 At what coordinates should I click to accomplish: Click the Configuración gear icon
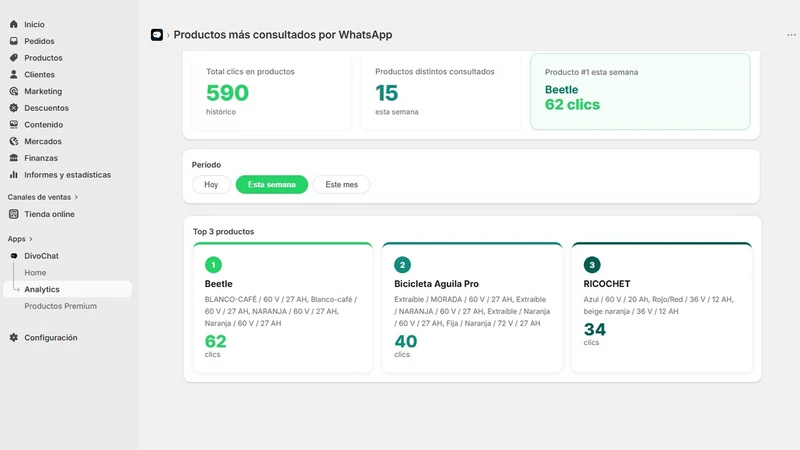(x=14, y=337)
